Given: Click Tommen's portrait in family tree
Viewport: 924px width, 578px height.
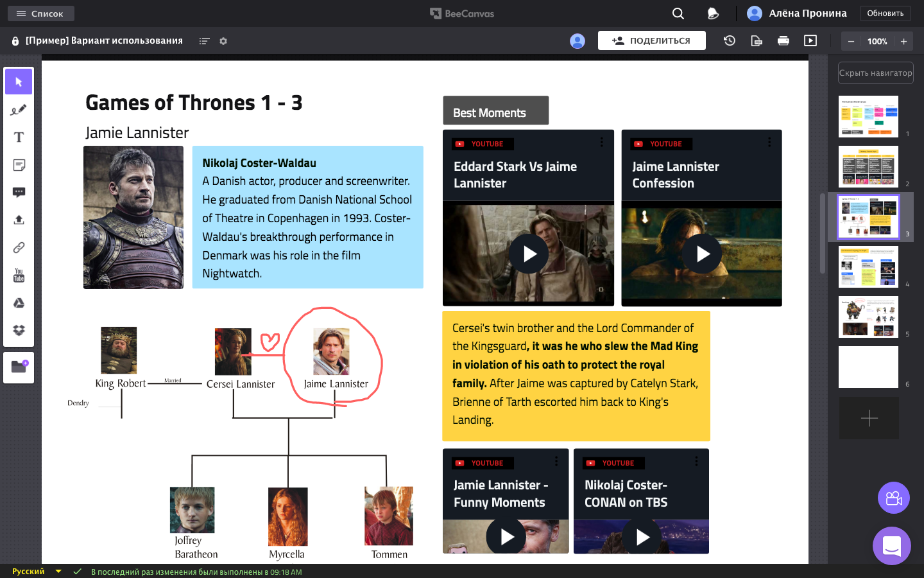Looking at the screenshot, I should 389,516.
